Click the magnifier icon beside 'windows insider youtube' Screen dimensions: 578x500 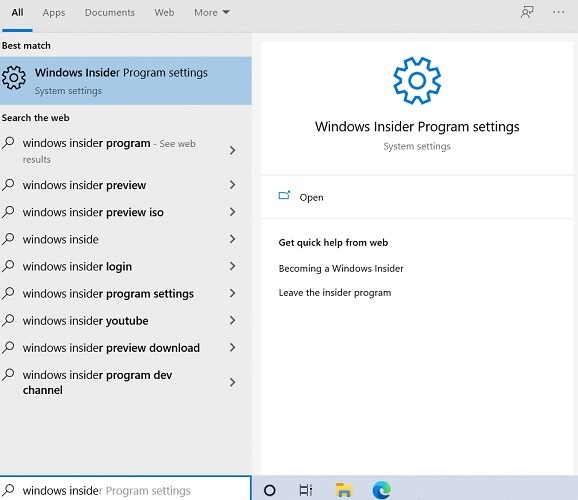click(x=8, y=320)
